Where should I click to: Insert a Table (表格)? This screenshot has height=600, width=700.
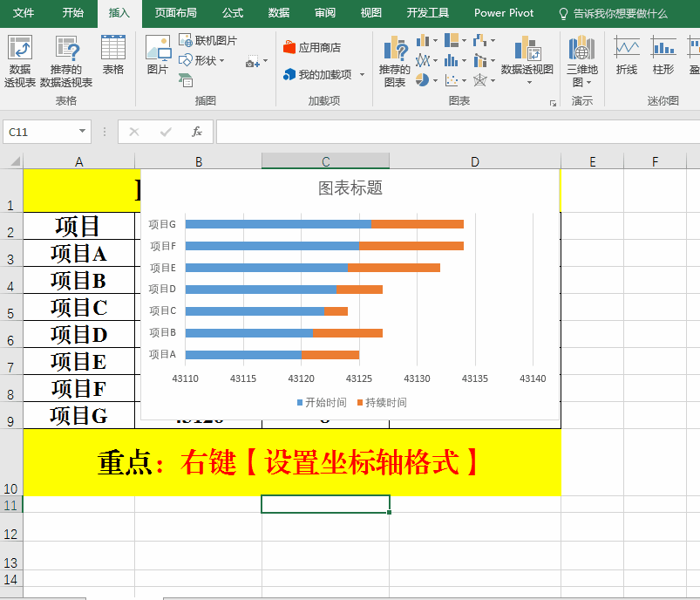(113, 55)
